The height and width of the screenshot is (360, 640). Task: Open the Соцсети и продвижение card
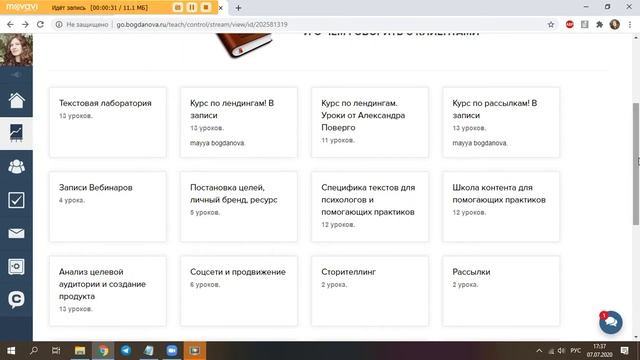pos(239,291)
